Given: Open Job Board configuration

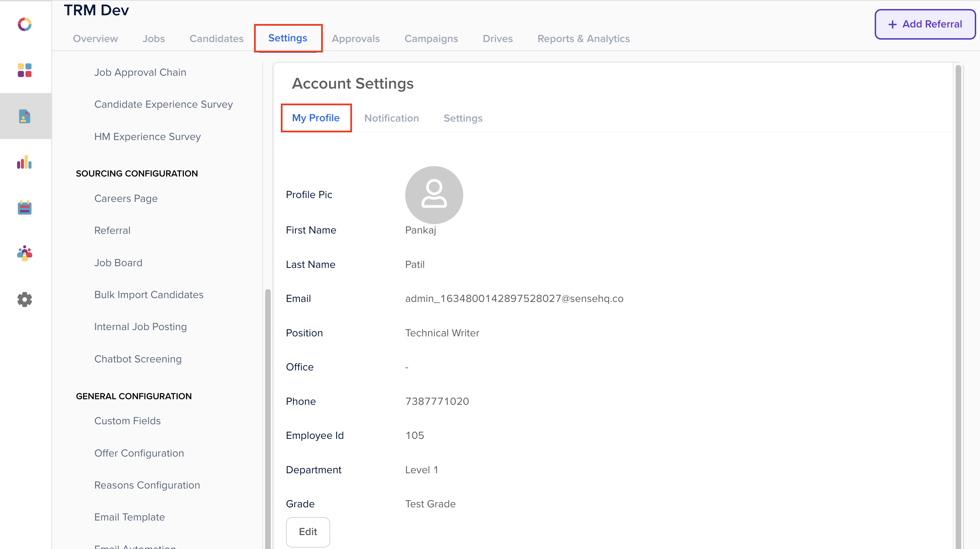Looking at the screenshot, I should pos(118,263).
